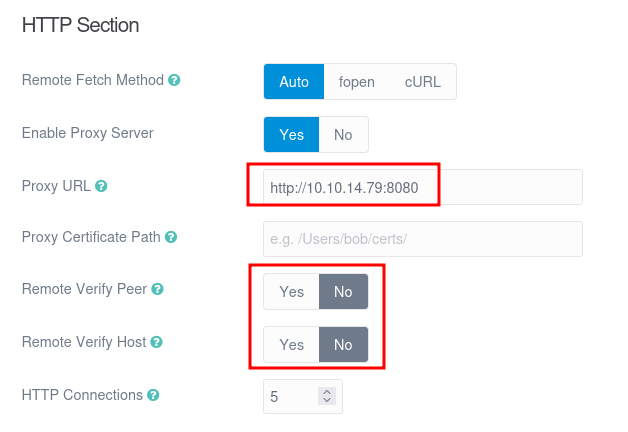Set Enable Proxy Server to Yes
This screenshot has height=432, width=628.
click(x=291, y=135)
